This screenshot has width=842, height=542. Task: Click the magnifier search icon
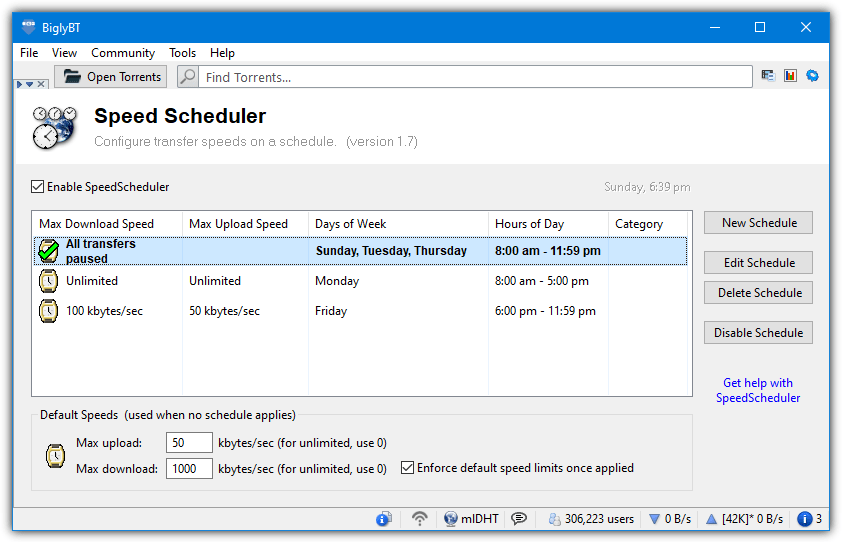[x=187, y=77]
